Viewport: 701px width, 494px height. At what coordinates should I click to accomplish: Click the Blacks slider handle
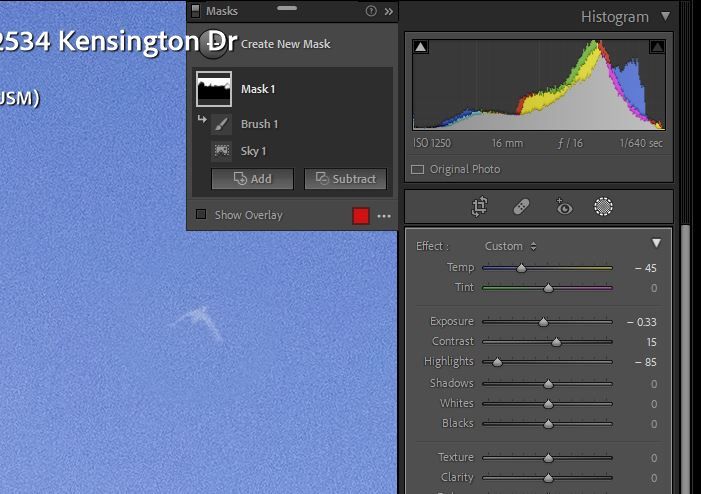(548, 424)
